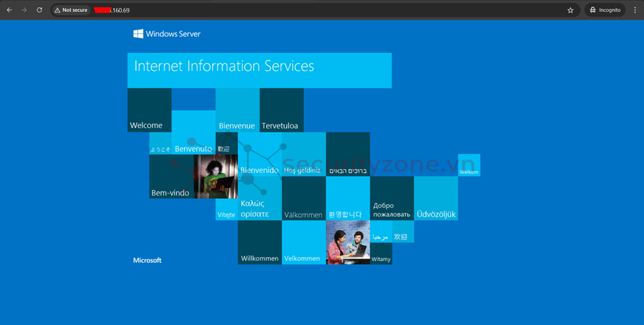Screen dimensions: 644x325
Task: Click the Chinese 欢迎 tile beside the Arabic tile
Action: [403, 232]
